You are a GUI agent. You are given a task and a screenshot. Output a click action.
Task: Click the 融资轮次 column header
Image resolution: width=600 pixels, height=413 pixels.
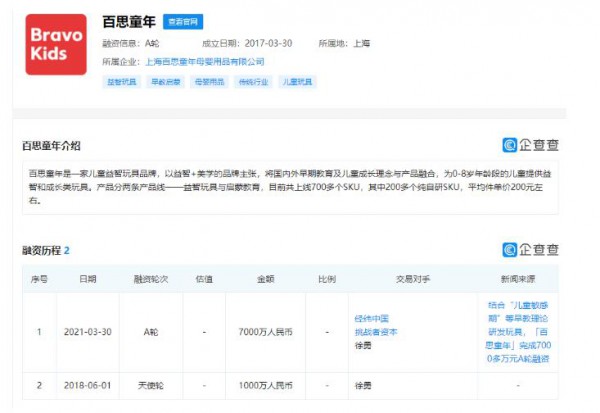click(x=151, y=279)
